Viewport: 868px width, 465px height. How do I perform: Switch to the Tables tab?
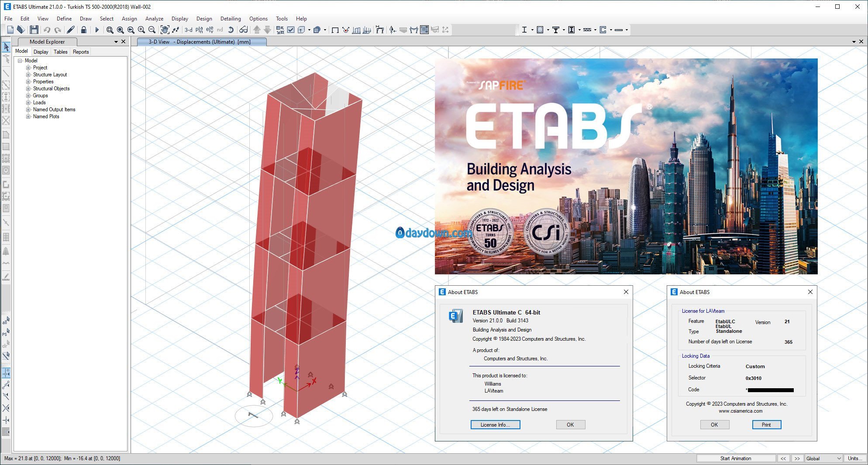tap(61, 52)
